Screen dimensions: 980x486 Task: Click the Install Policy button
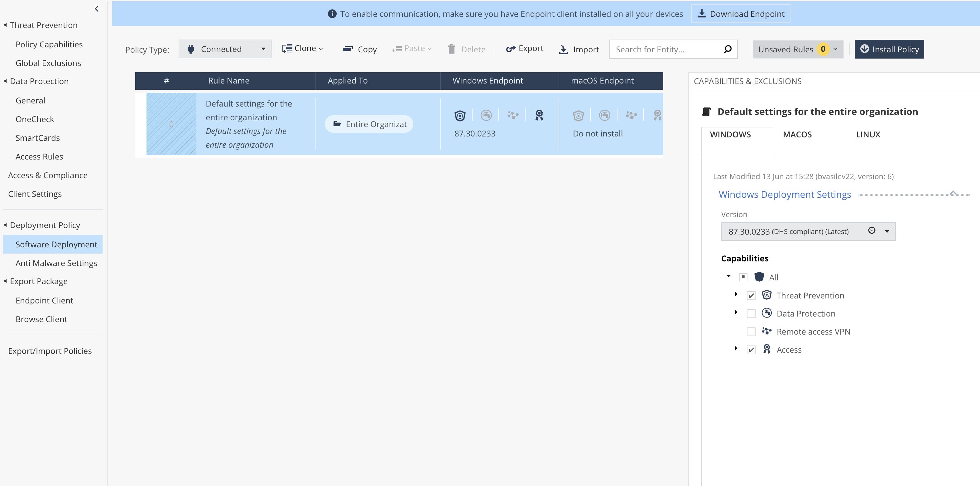tap(889, 49)
